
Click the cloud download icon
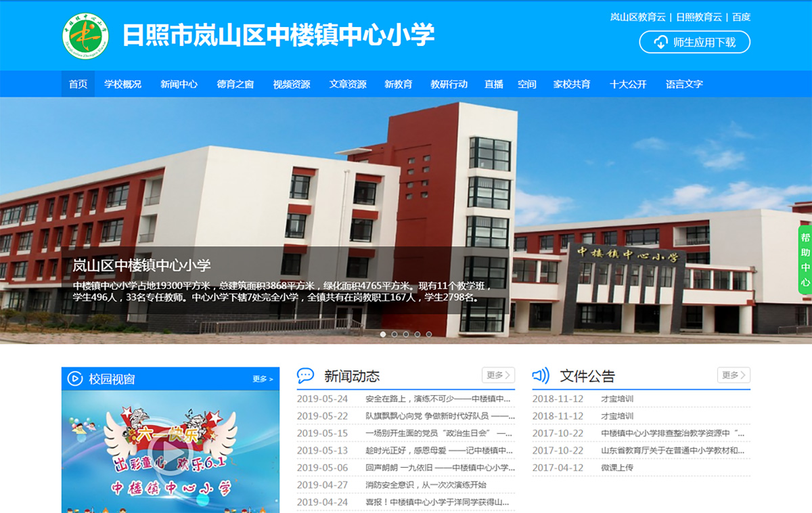click(660, 42)
